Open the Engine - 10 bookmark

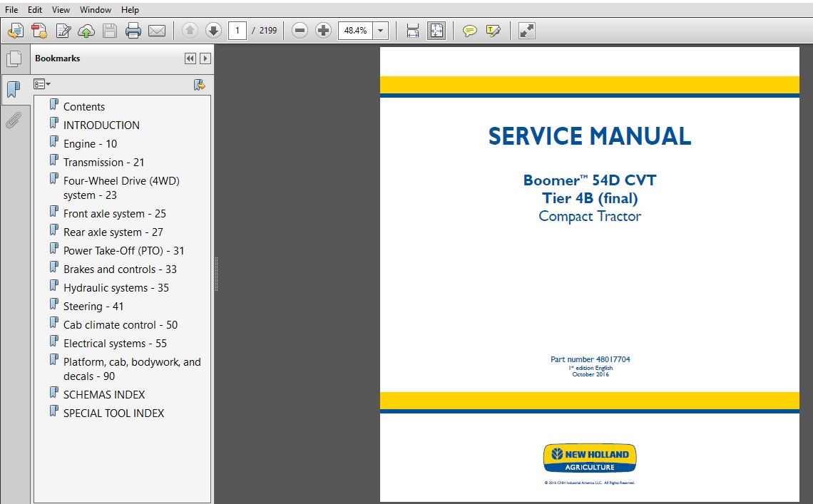91,144
